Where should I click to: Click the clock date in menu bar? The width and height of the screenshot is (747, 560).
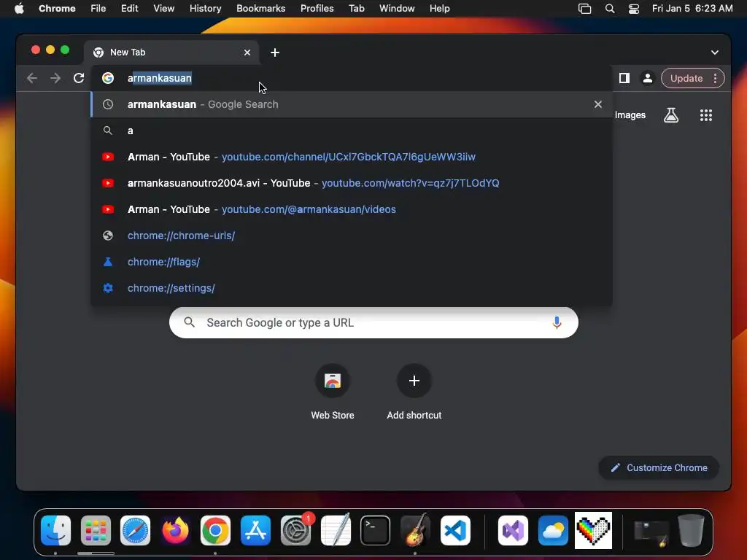click(x=692, y=8)
